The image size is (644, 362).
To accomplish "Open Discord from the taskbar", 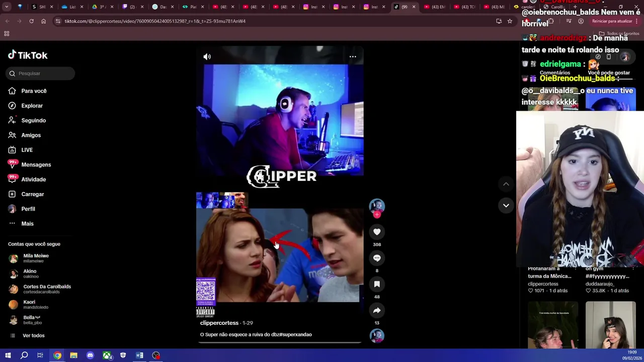I will 90,355.
